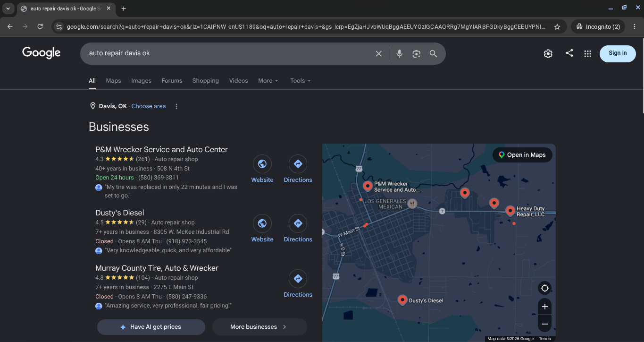
Task: Click the Choose area link
Action: coord(149,106)
